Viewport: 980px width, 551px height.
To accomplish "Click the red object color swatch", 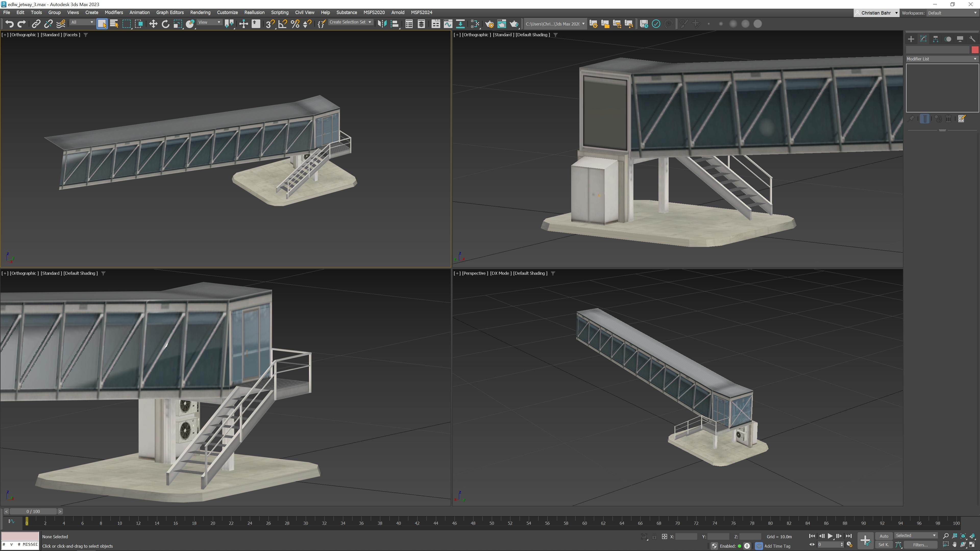I will pyautogui.click(x=975, y=50).
